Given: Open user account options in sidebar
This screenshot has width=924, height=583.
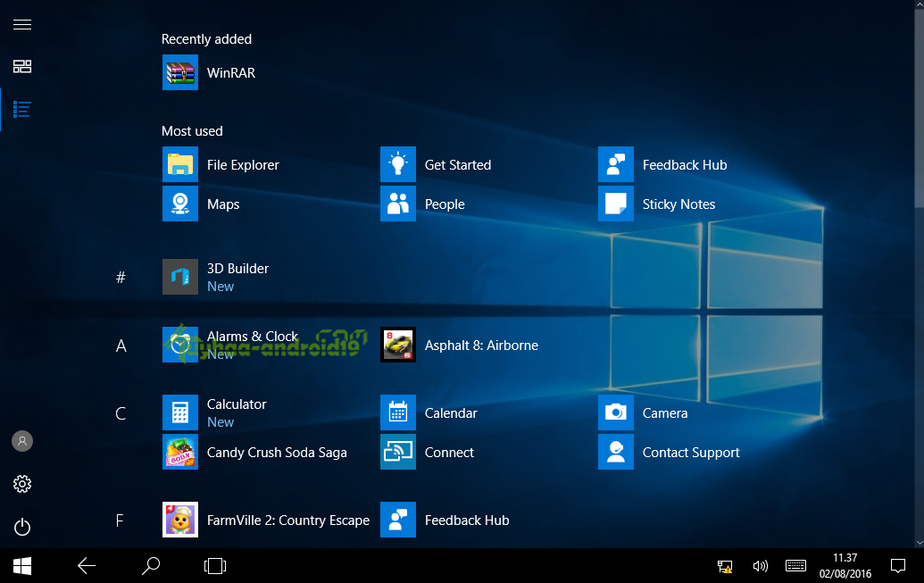Looking at the screenshot, I should [x=21, y=441].
